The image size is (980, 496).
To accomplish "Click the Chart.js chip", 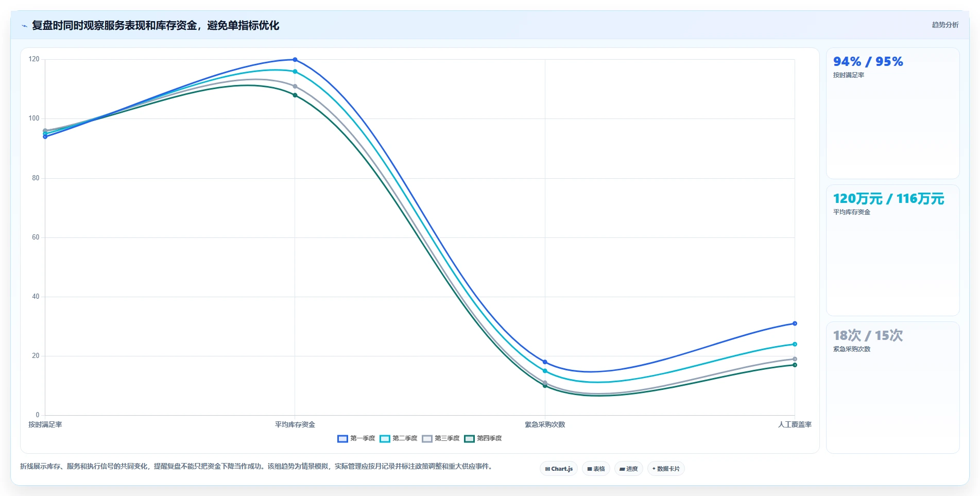I will 559,469.
